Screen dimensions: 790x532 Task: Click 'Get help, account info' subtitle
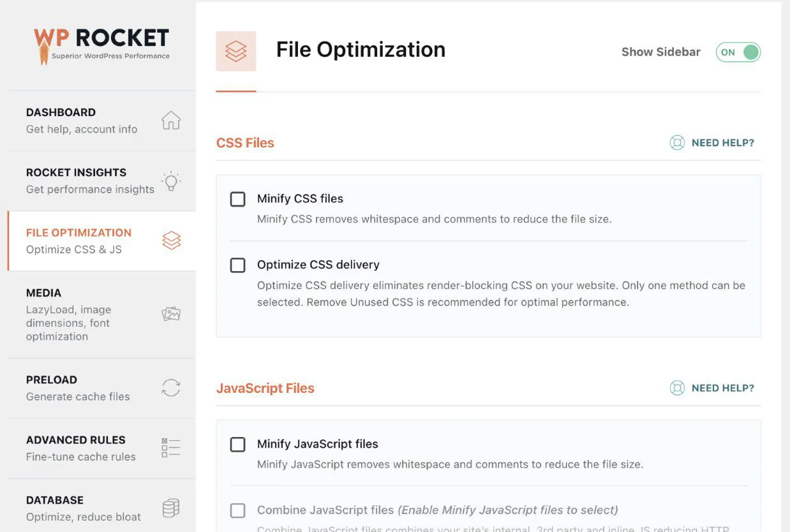click(x=82, y=129)
